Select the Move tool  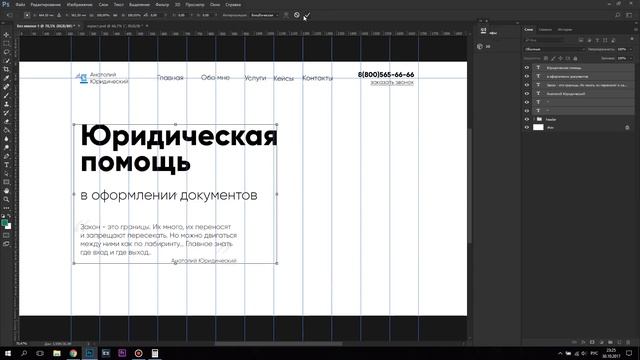6,35
